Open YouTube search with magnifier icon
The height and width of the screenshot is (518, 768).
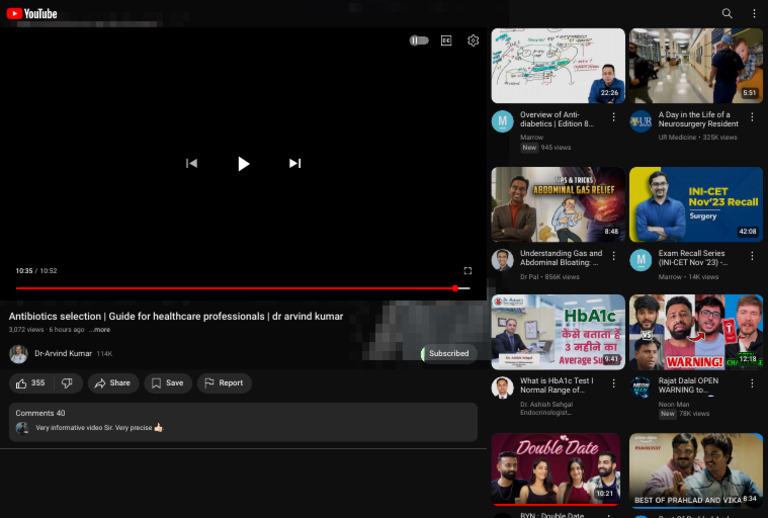[727, 13]
